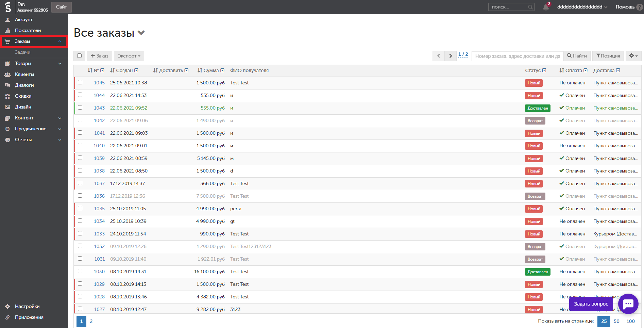The height and width of the screenshot is (328, 644).
Task: Click the Дизайн picture icon
Action: pos(7,107)
